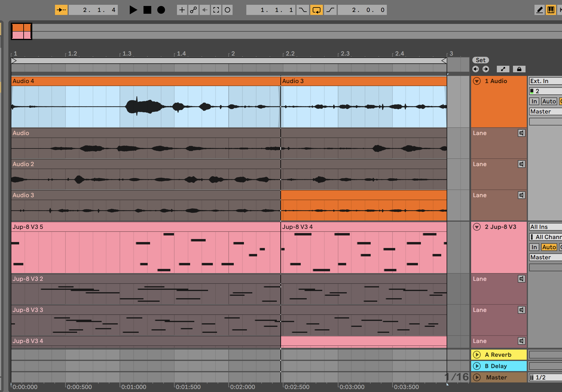Toggle the Punch-In switch

tap(303, 10)
